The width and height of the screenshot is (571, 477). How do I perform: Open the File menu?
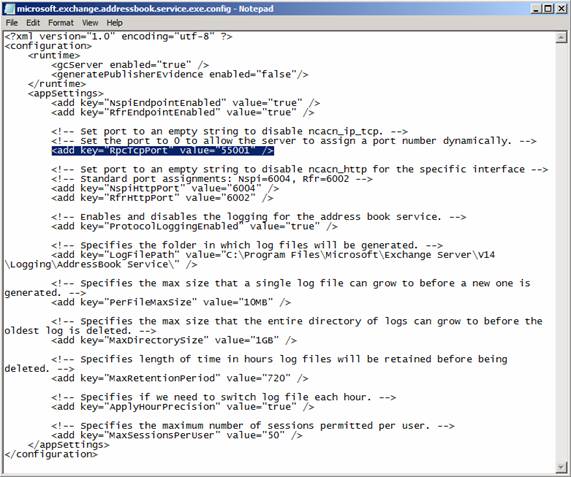(12, 23)
